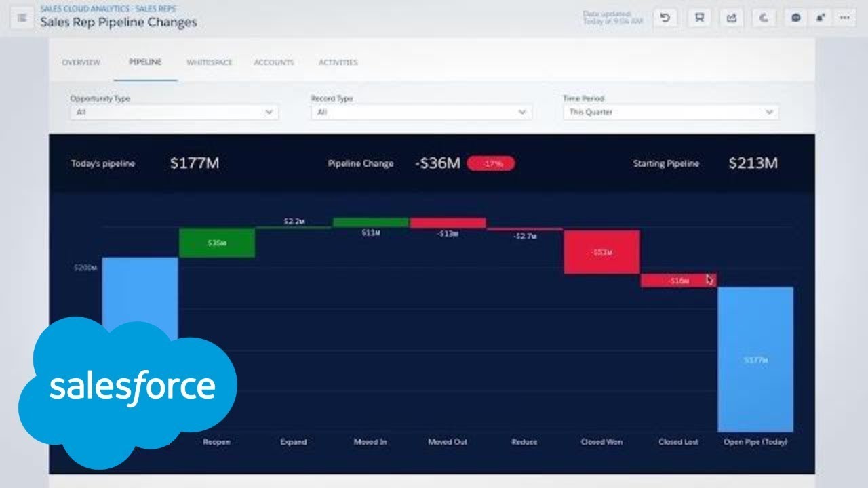Click the thin Expand $2.2M bar
Image resolution: width=868 pixels, height=488 pixels.
pos(294,228)
